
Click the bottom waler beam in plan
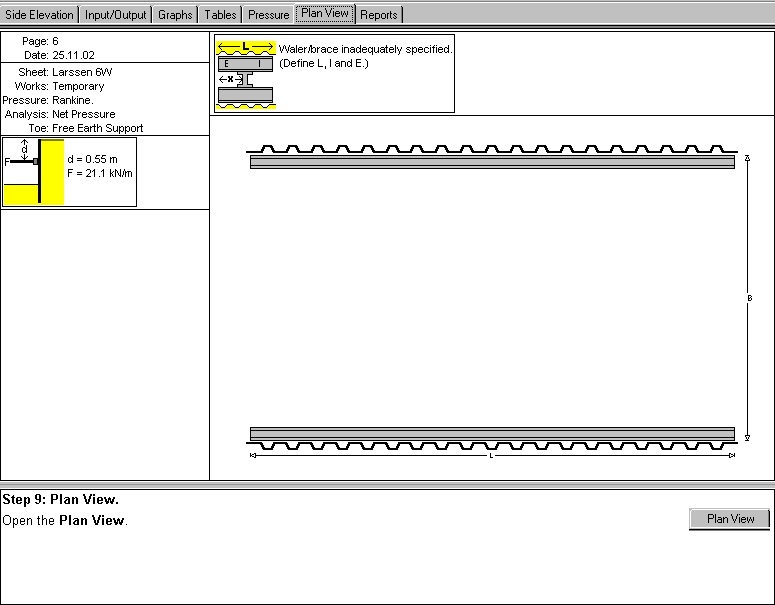tap(491, 433)
